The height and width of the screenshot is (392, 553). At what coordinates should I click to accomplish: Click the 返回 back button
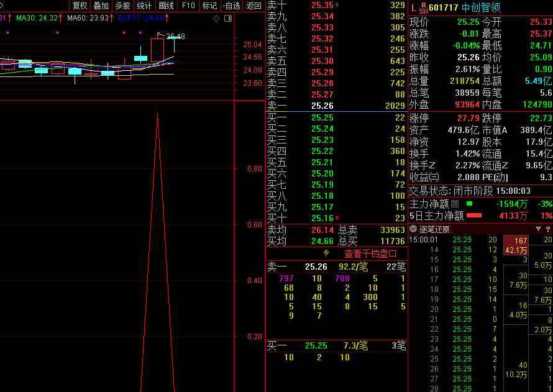(254, 6)
